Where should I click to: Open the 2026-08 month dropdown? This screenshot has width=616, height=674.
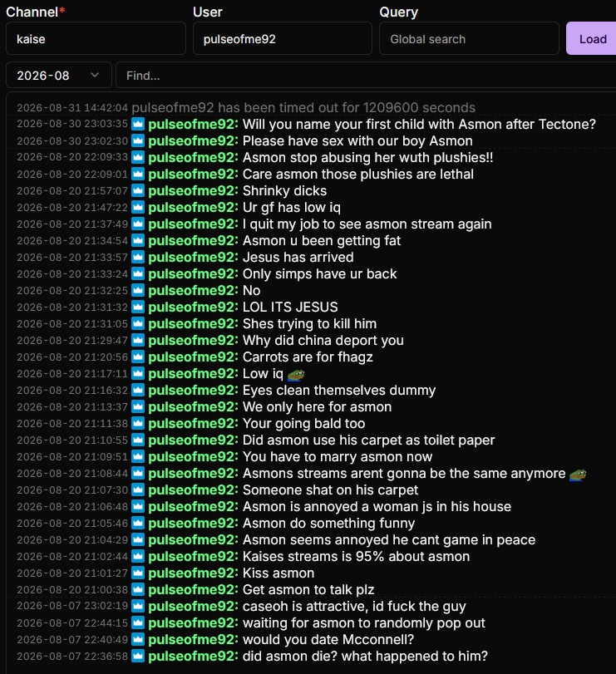tap(59, 76)
